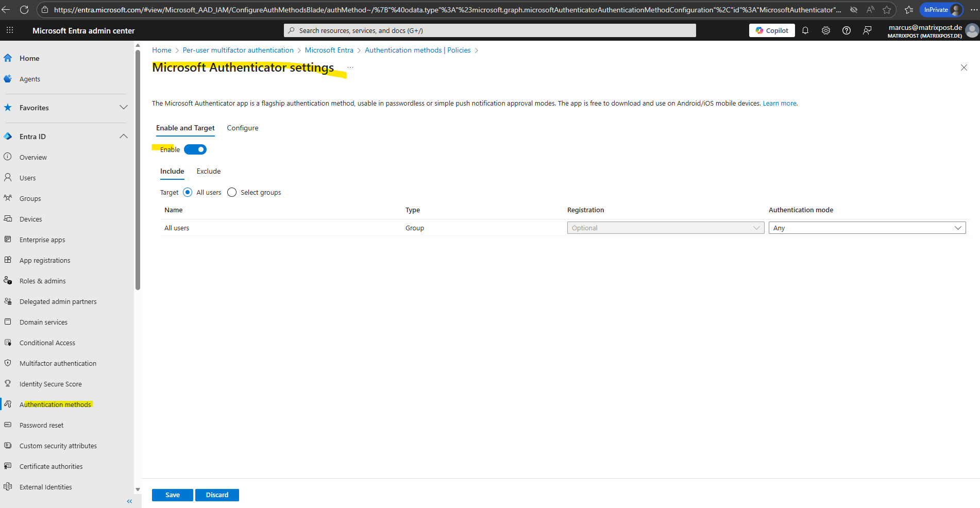Screen dimensions: 980x508
Task: Save the Authenticator settings
Action: click(x=172, y=495)
